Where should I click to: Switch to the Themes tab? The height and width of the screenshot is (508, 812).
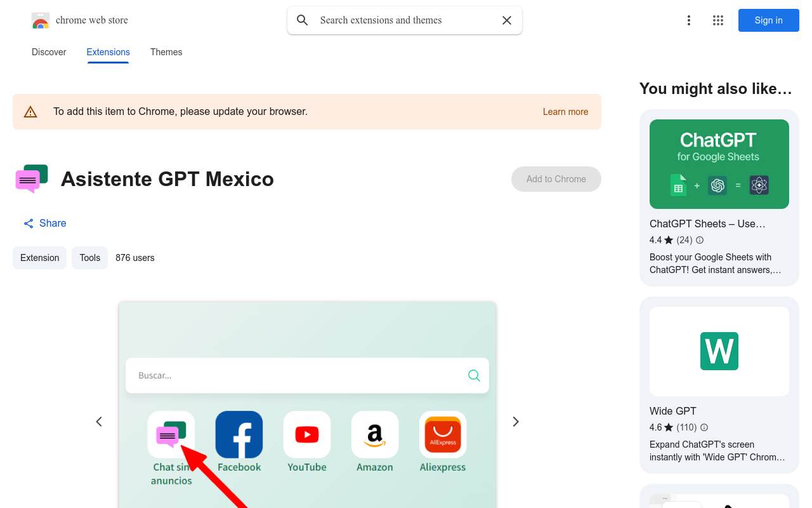[166, 52]
